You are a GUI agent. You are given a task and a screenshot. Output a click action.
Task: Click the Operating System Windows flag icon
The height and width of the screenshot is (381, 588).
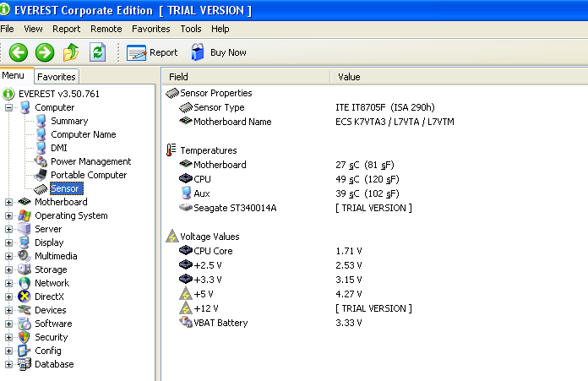tap(24, 215)
